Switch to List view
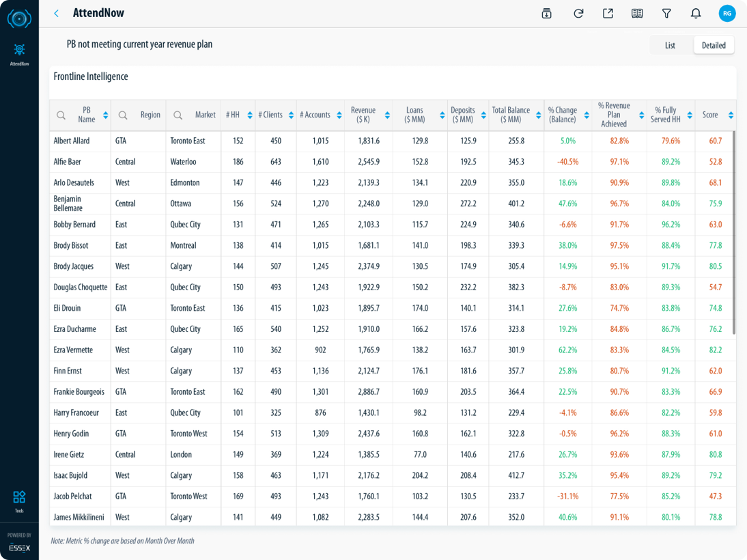The width and height of the screenshot is (747, 560). point(670,45)
